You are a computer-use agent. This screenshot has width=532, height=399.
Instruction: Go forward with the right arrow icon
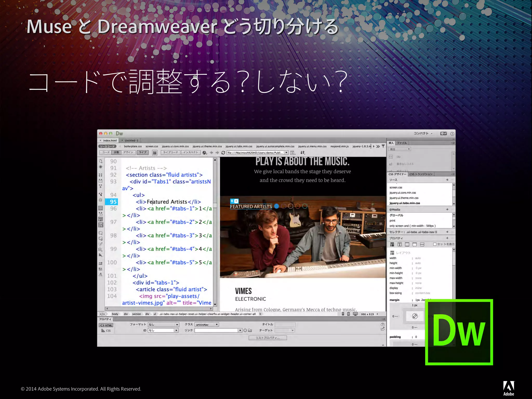217,153
